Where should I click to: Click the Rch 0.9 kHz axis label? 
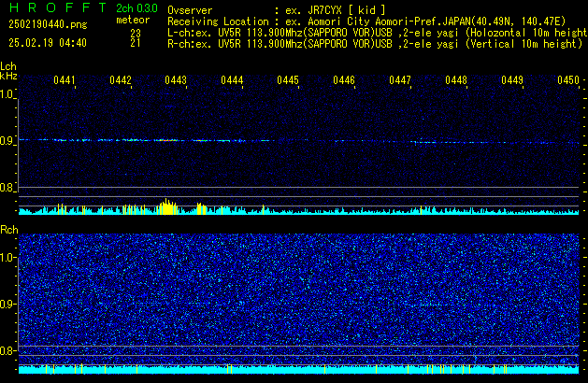pos(7,304)
